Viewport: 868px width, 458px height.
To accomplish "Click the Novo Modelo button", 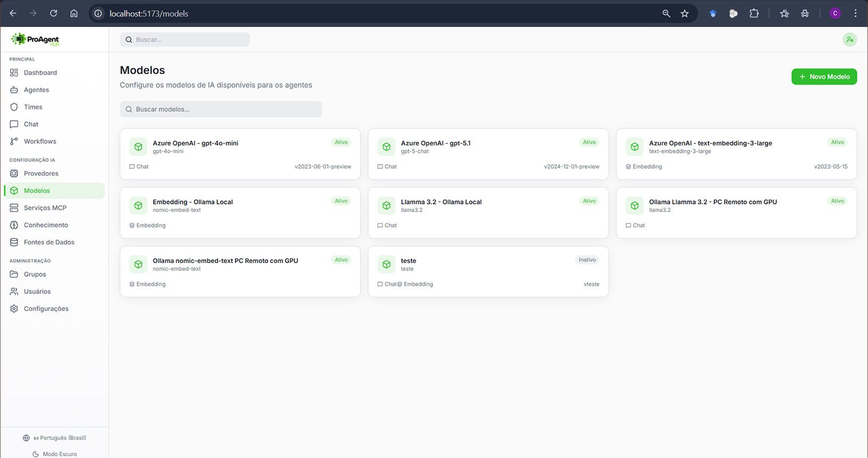I will point(824,77).
